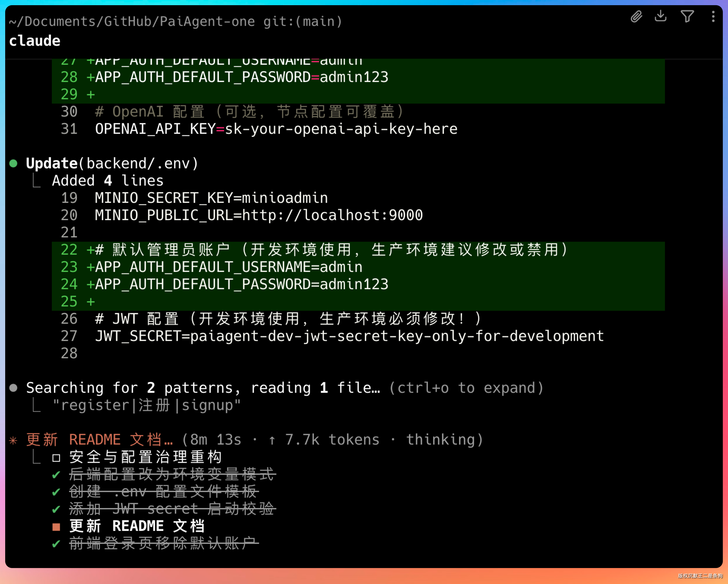
Task: Open the http://localhost:9000 URL link
Action: 332,215
